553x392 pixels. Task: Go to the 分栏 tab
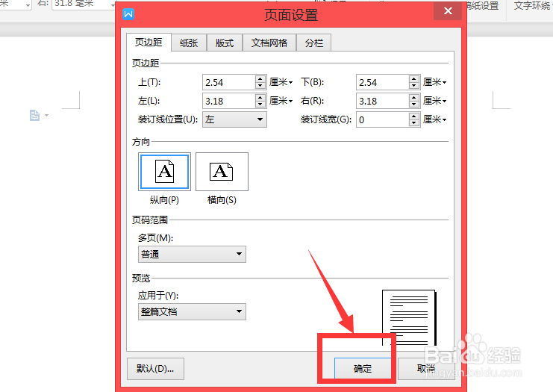(314, 43)
